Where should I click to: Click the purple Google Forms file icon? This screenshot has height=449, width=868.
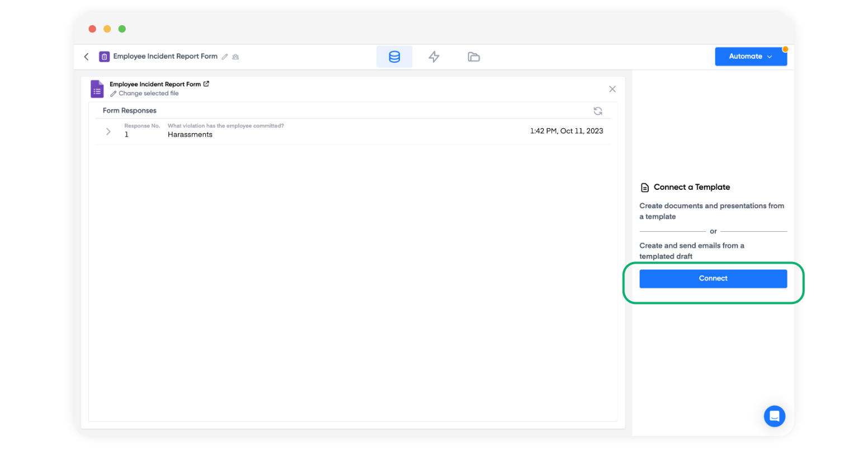click(97, 89)
